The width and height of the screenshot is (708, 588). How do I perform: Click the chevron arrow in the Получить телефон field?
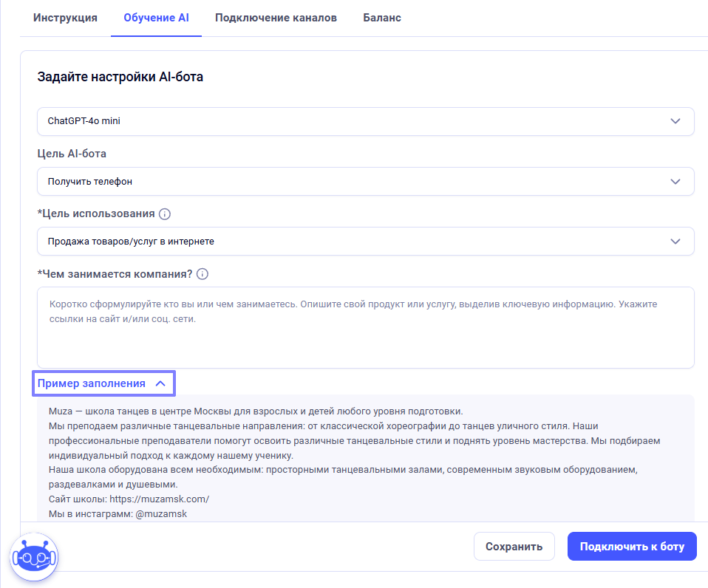click(x=675, y=182)
